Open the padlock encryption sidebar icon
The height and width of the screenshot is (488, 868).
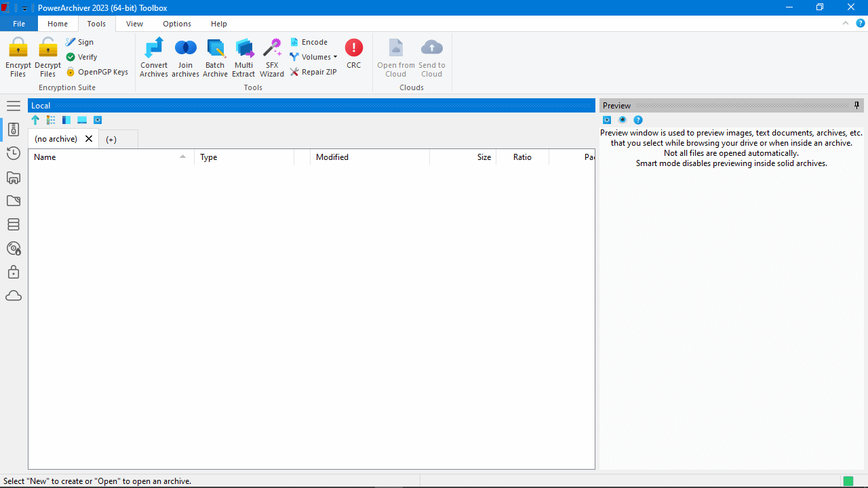(14, 272)
